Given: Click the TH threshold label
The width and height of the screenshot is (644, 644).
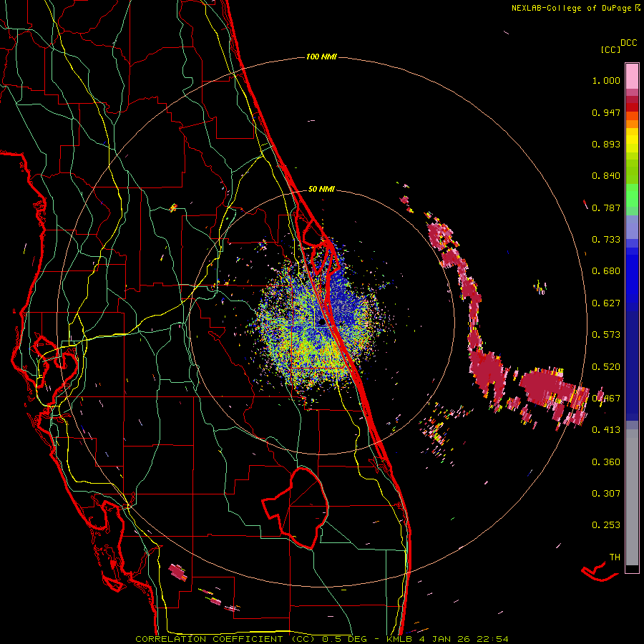Looking at the screenshot, I should (x=615, y=557).
